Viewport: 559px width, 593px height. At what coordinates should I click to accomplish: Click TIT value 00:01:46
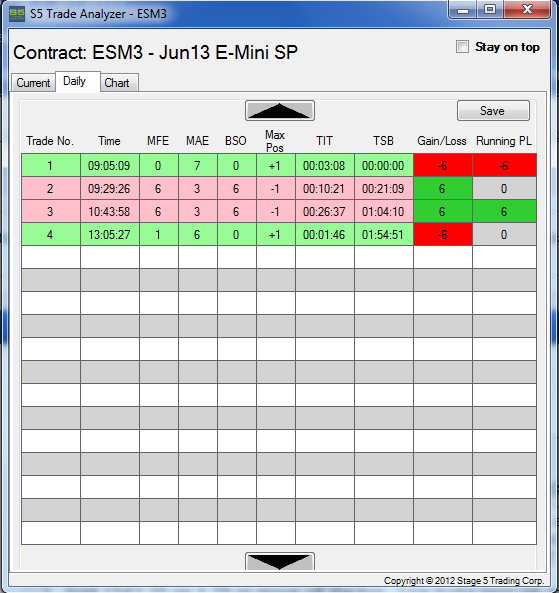pos(325,234)
